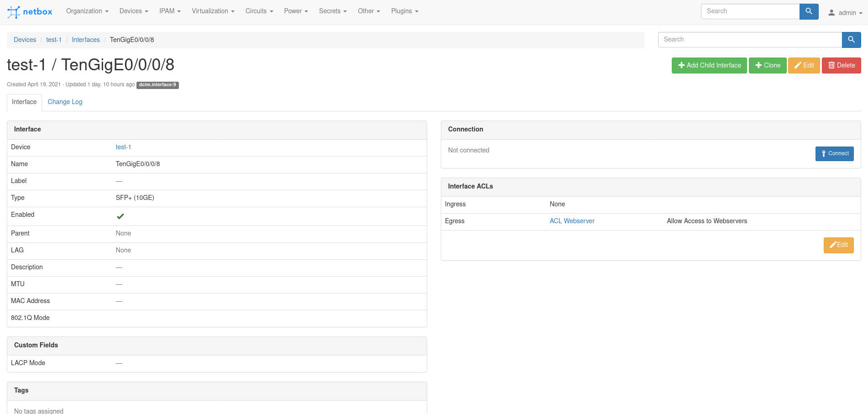Click Allow Access to Webservers text

tap(707, 221)
